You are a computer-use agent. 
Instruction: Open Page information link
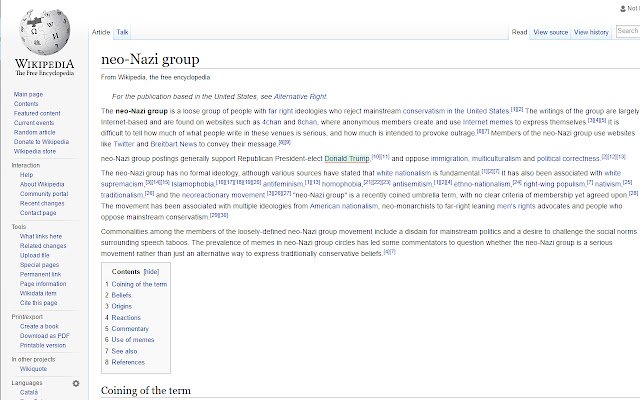tap(43, 284)
